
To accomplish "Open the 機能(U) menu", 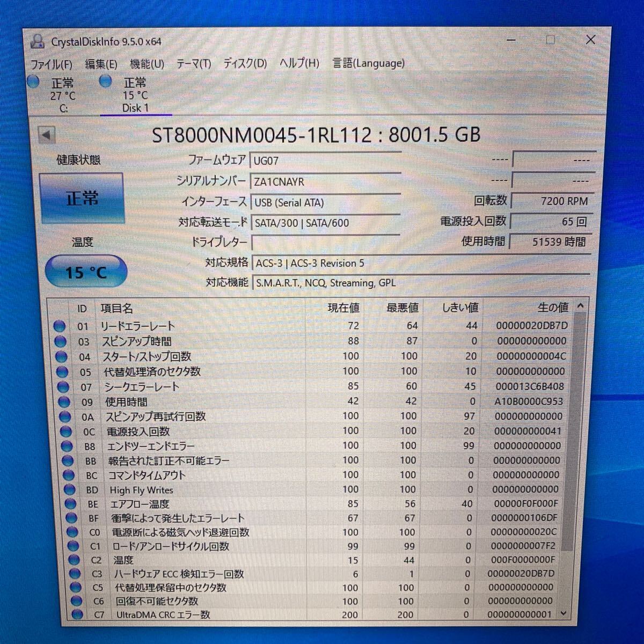I will 147,64.
